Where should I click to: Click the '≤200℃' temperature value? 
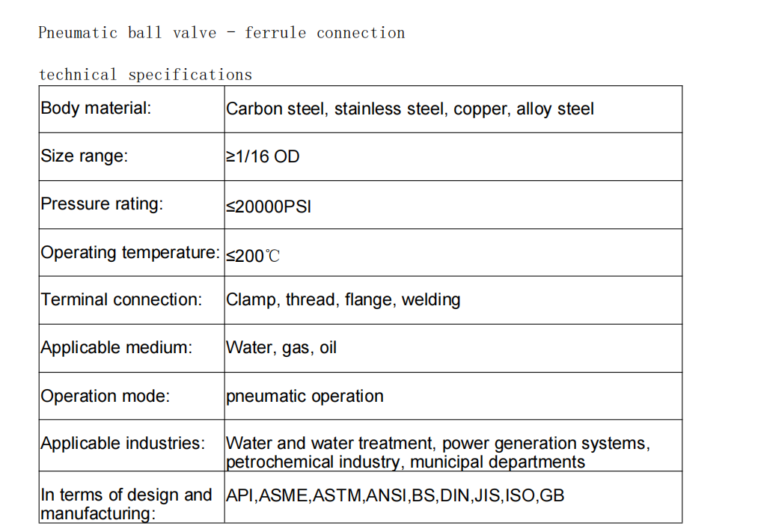tap(253, 257)
